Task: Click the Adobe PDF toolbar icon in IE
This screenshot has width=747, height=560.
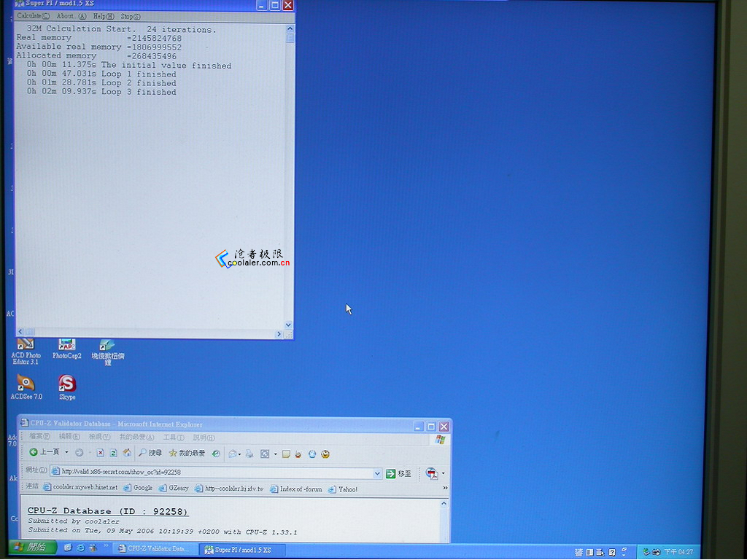Action: pyautogui.click(x=432, y=474)
